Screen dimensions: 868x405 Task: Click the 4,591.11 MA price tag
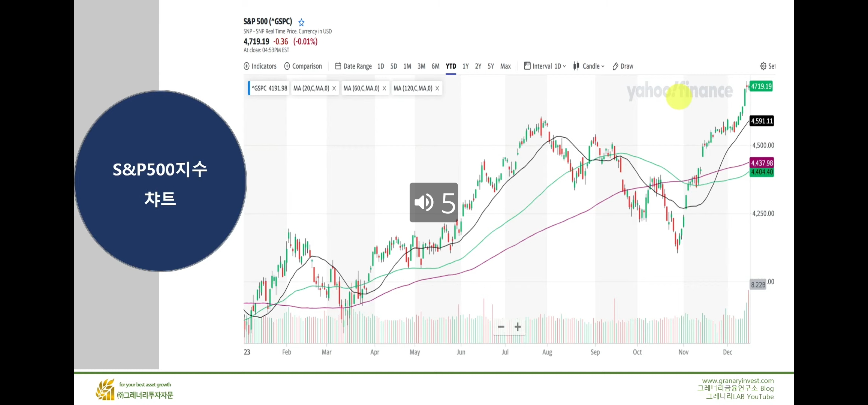click(762, 121)
